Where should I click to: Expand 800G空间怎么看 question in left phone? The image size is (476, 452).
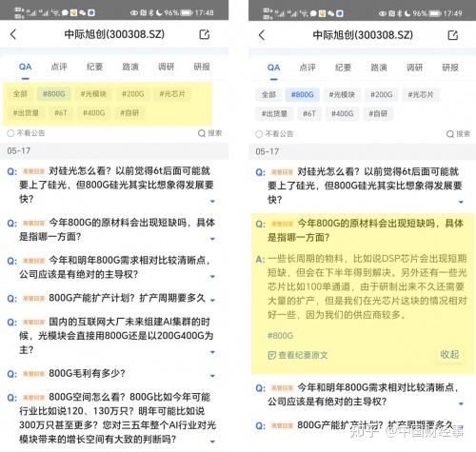[212, 442]
